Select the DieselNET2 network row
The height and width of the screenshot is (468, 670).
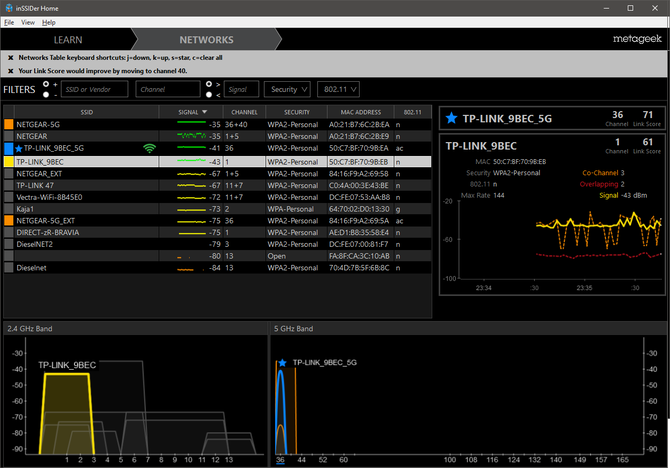coord(217,244)
